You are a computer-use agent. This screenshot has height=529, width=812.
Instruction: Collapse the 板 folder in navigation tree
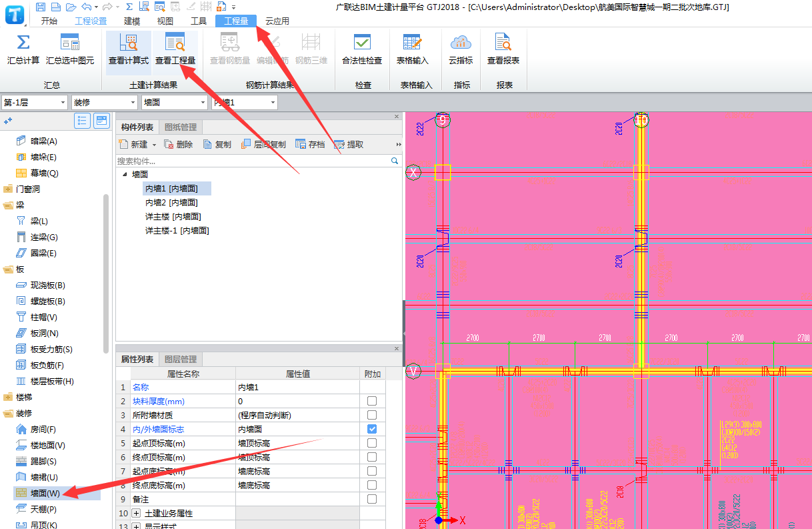[x=8, y=269]
